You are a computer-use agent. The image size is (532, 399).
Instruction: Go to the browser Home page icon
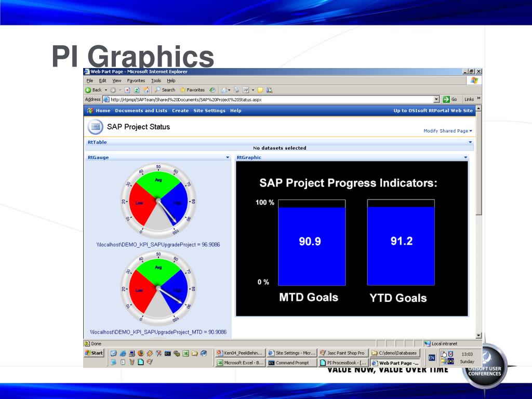pos(147,90)
